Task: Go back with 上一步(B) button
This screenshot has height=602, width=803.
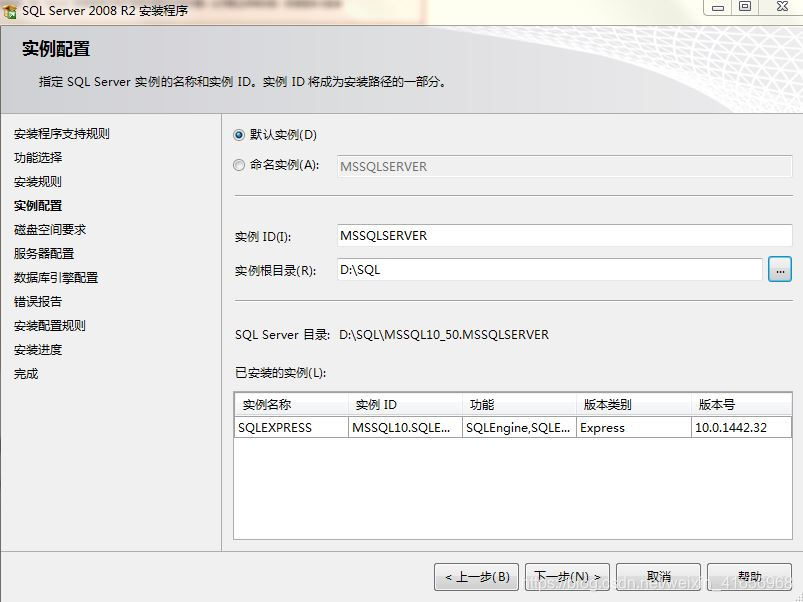Action: 476,577
